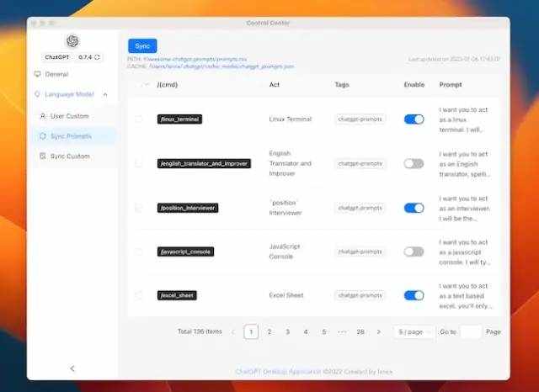
Task: Click the Excel Sheet act cell
Action: [286, 295]
